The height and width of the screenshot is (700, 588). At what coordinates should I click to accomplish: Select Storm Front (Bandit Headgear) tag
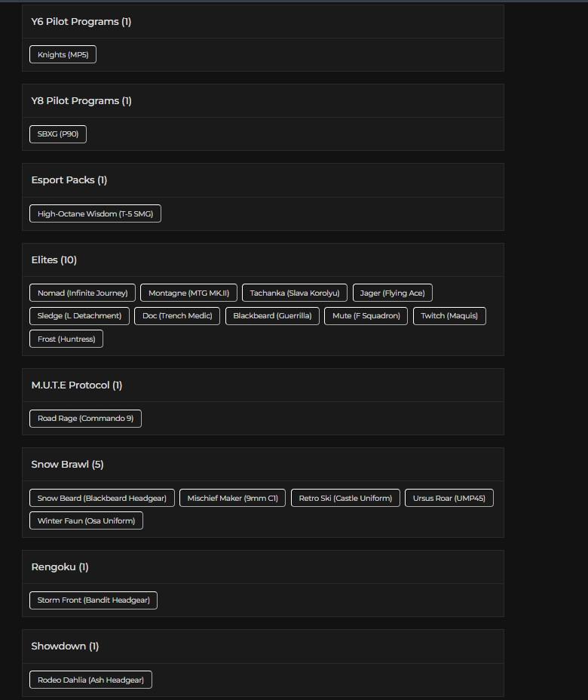(93, 600)
